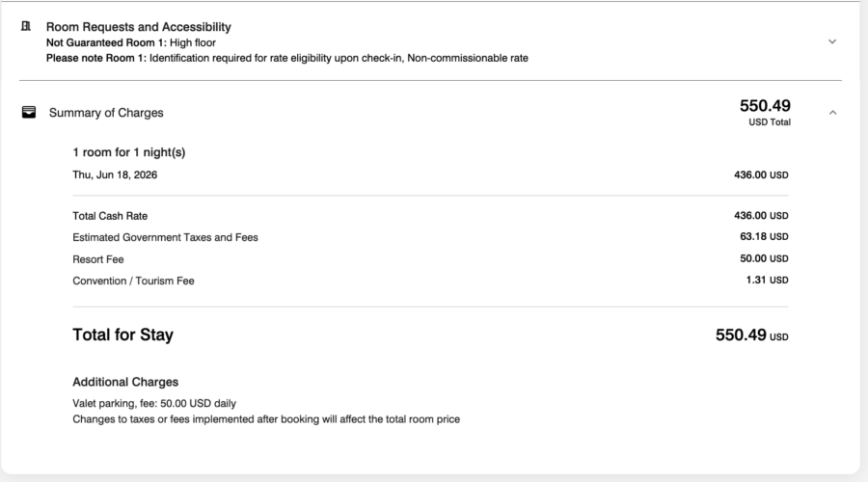The image size is (868, 482).
Task: Click the 63.18 USD taxes amount
Action: [764, 236]
